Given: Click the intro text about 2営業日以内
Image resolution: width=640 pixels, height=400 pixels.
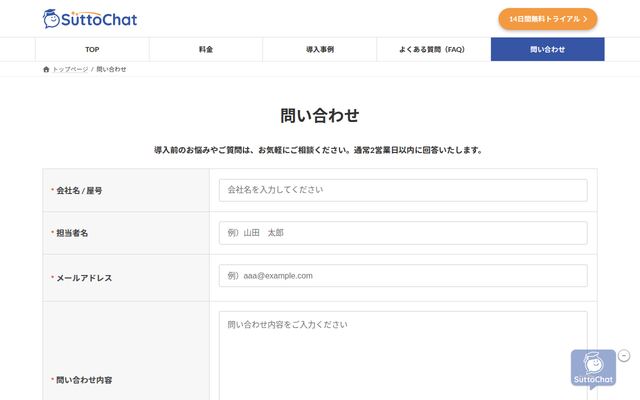Looking at the screenshot, I should pos(318,150).
